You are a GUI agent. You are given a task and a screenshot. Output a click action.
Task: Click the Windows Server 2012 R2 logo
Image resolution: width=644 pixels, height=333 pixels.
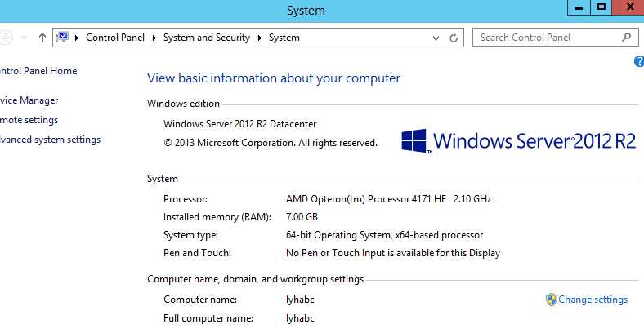click(519, 141)
